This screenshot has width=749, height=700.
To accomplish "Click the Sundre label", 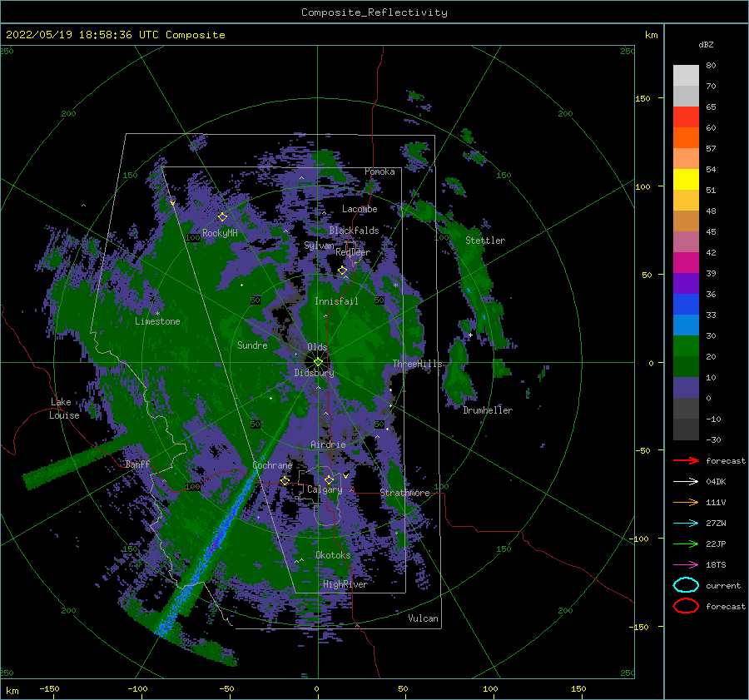I will click(x=252, y=345).
